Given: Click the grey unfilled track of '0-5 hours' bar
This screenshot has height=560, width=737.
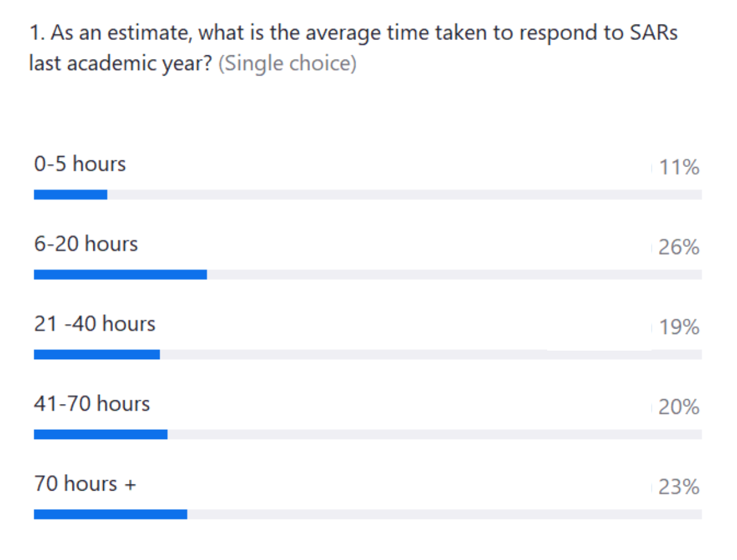Looking at the screenshot, I should (x=405, y=195).
